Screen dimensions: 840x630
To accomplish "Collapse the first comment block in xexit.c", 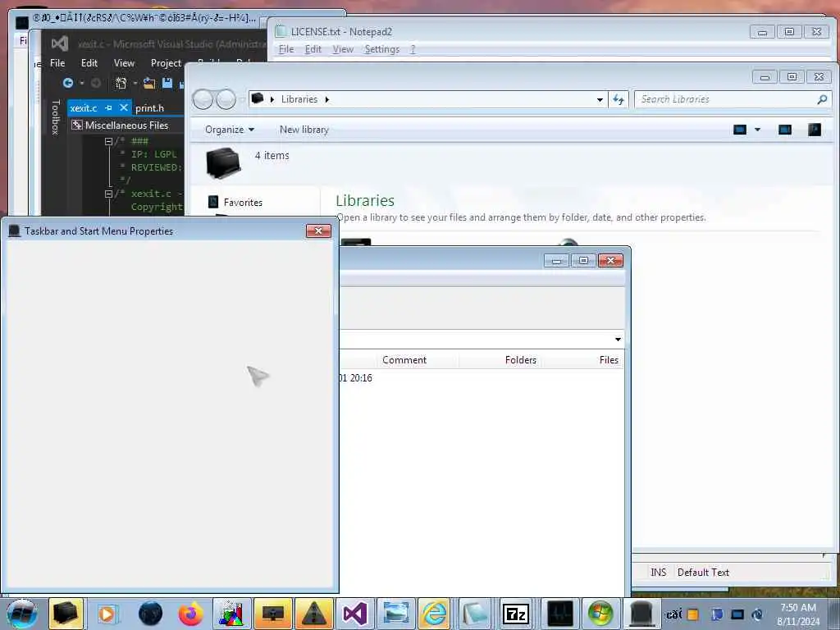I will pos(109,141).
